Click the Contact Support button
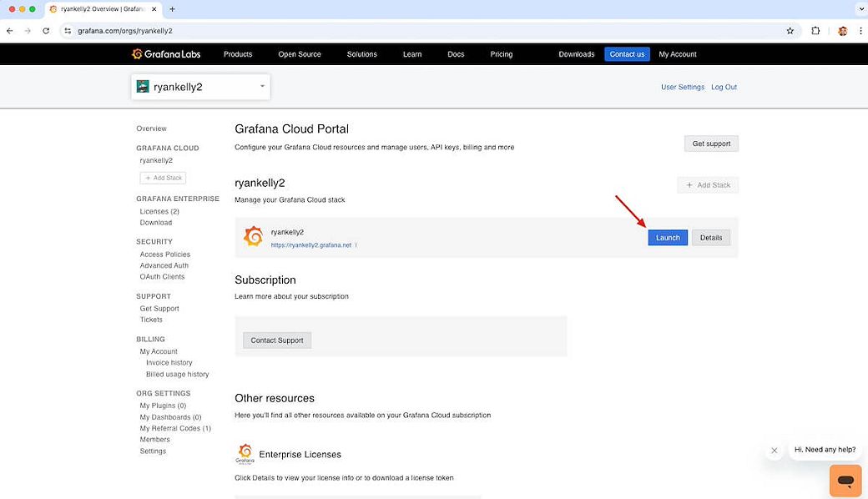The height and width of the screenshot is (499, 868). [x=276, y=340]
